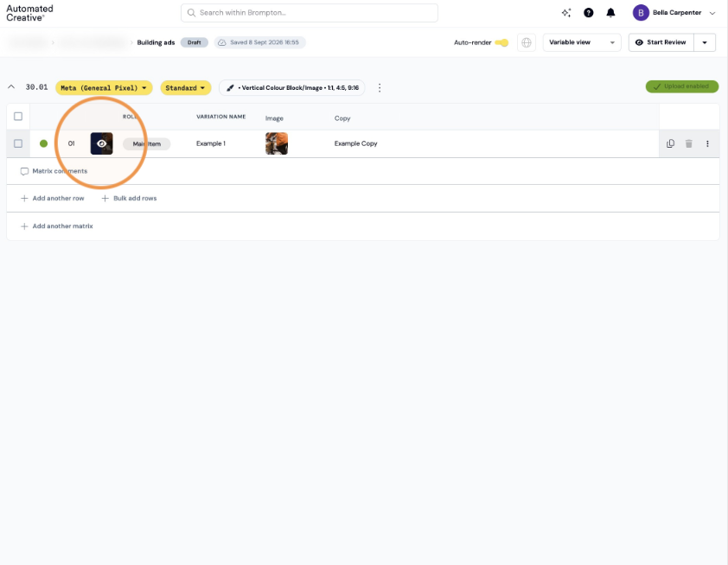
Task: Click the Example Copy cell
Action: tap(355, 143)
